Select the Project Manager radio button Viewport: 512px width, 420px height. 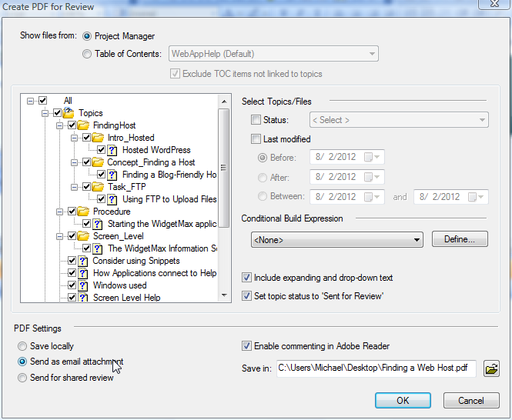point(87,36)
